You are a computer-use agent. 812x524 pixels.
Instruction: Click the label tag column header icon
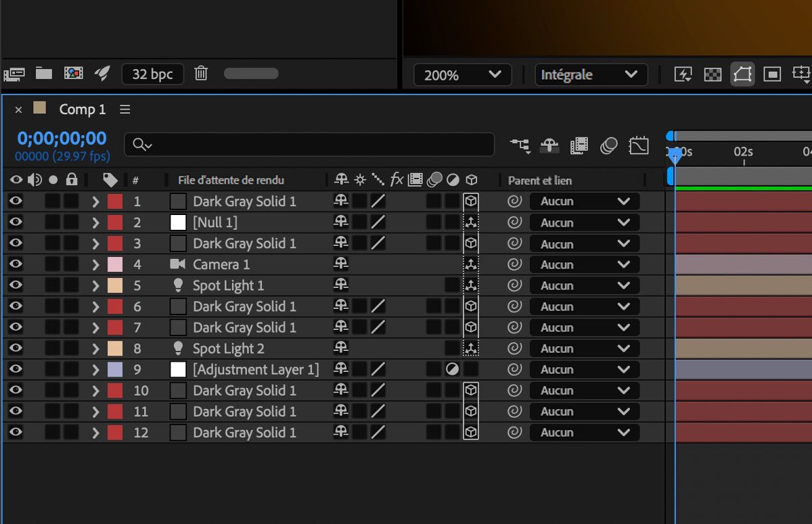pos(110,180)
